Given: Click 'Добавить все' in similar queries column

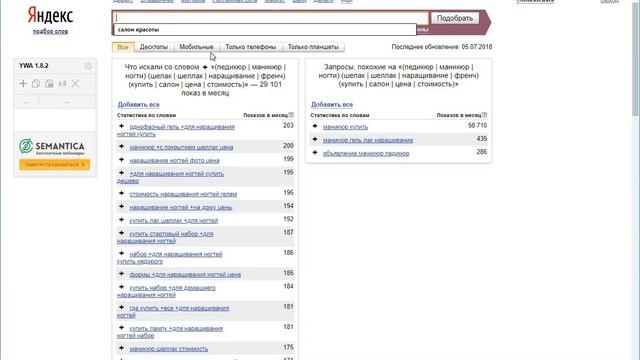Looking at the screenshot, I should 332,104.
